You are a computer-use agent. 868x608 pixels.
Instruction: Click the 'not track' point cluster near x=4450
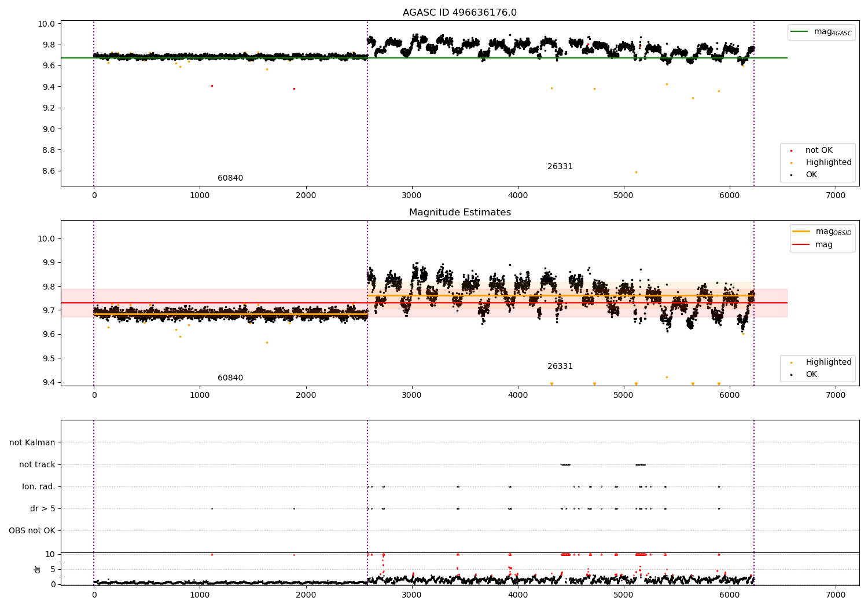pos(566,464)
